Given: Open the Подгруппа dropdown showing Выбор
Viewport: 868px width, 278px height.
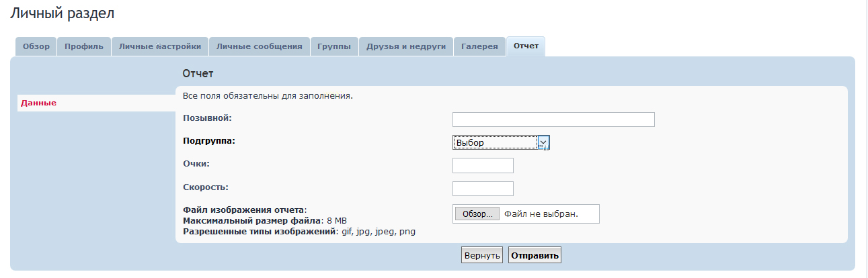Looking at the screenshot, I should [x=495, y=142].
